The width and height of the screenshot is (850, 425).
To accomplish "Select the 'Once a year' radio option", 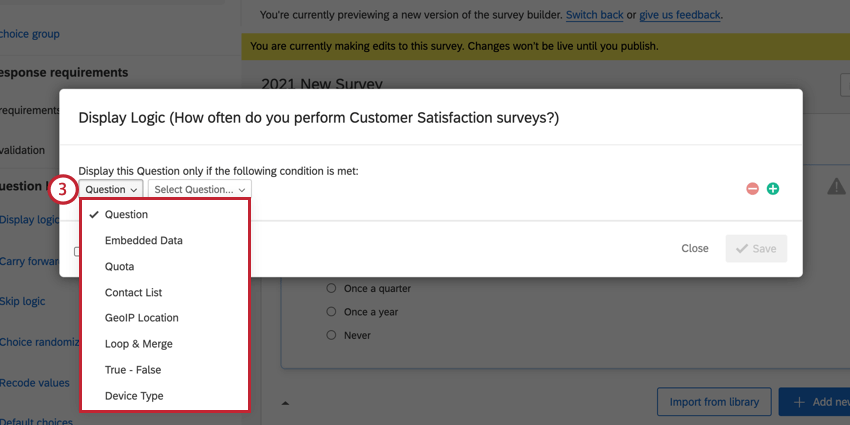I will (333, 312).
